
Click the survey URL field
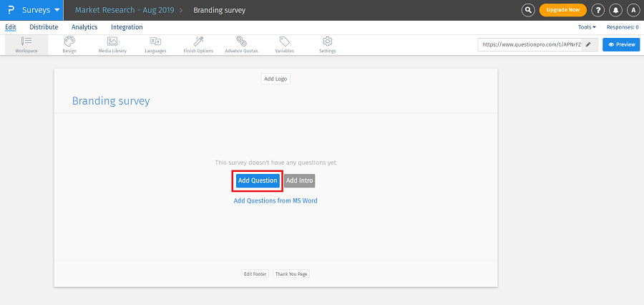coord(531,44)
